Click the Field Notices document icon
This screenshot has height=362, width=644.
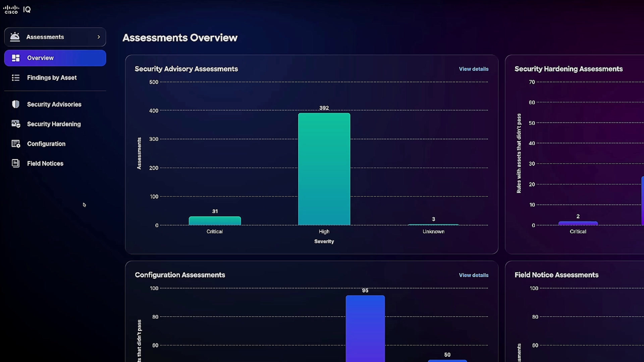16,163
